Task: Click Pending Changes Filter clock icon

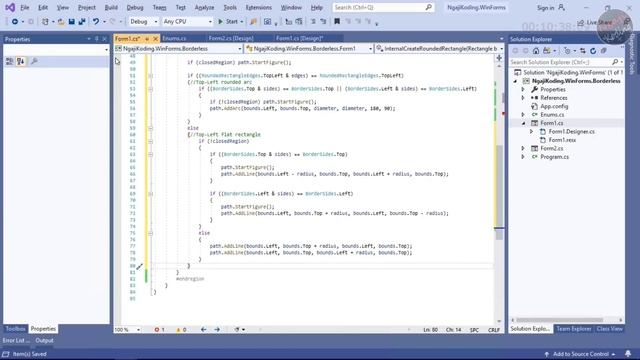Action: (567, 51)
